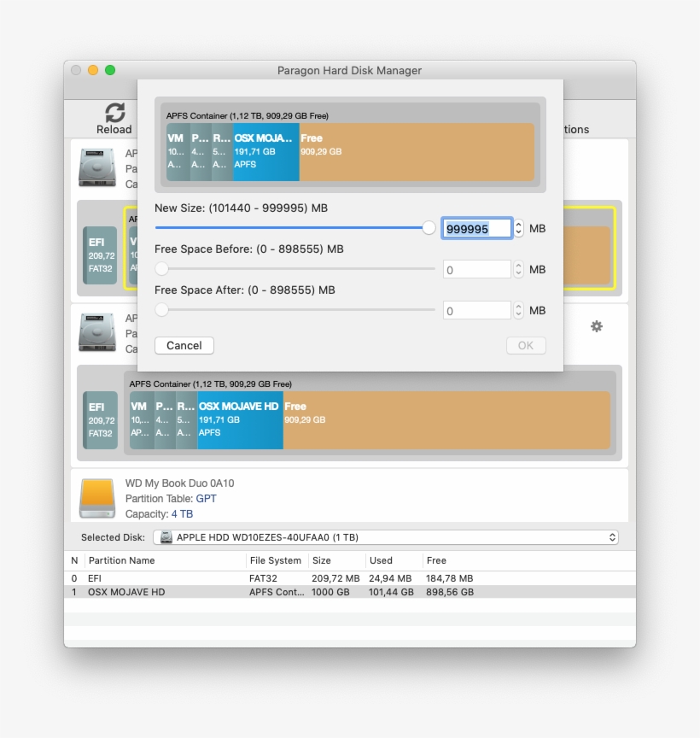Click the WD My Book Duo 0A10 label

click(x=180, y=483)
